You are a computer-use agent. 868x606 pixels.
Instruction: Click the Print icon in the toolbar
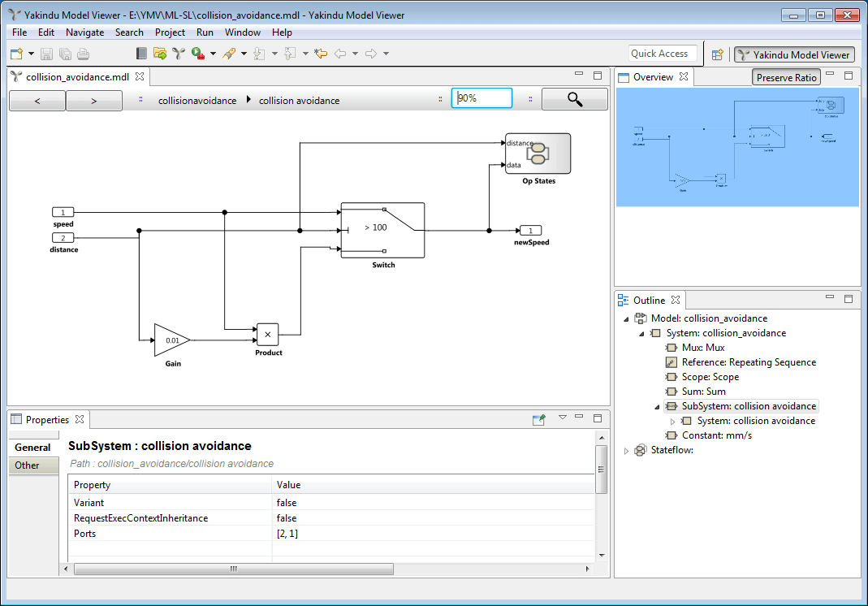coord(83,54)
